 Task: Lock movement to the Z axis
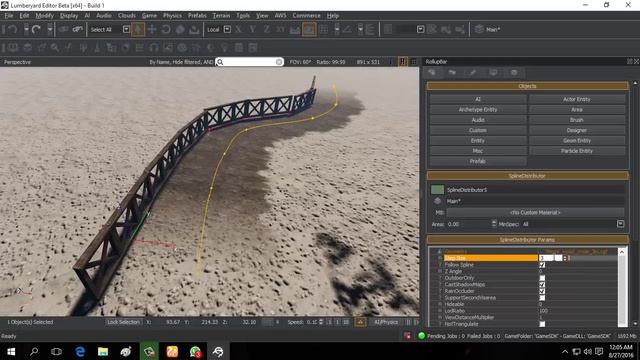tap(267, 29)
